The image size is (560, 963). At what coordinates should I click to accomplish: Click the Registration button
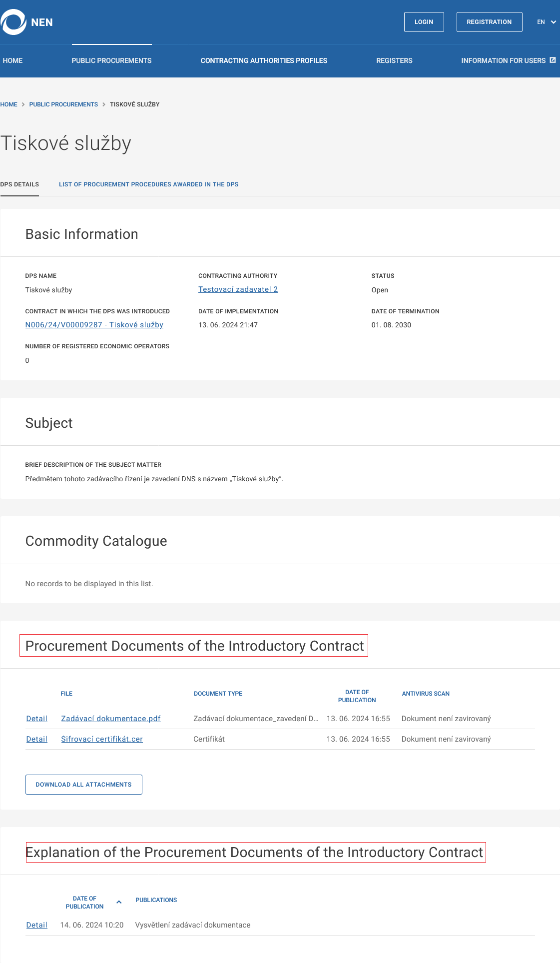pyautogui.click(x=489, y=22)
